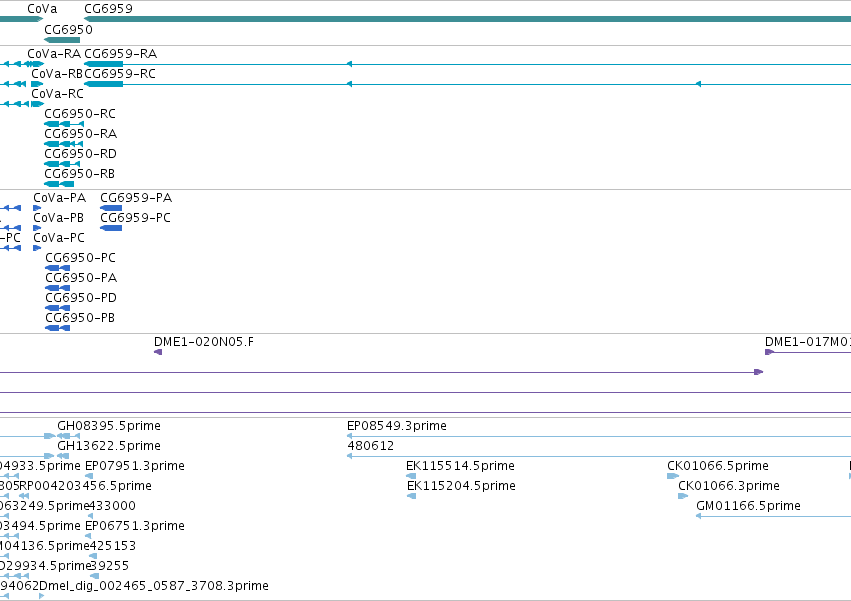851x601 pixels.
Task: Select the CoVa-RB transcript label
Action: click(57, 74)
